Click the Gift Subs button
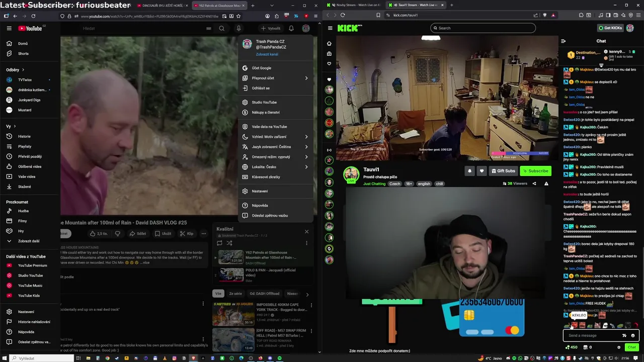644x362 pixels. tap(503, 171)
